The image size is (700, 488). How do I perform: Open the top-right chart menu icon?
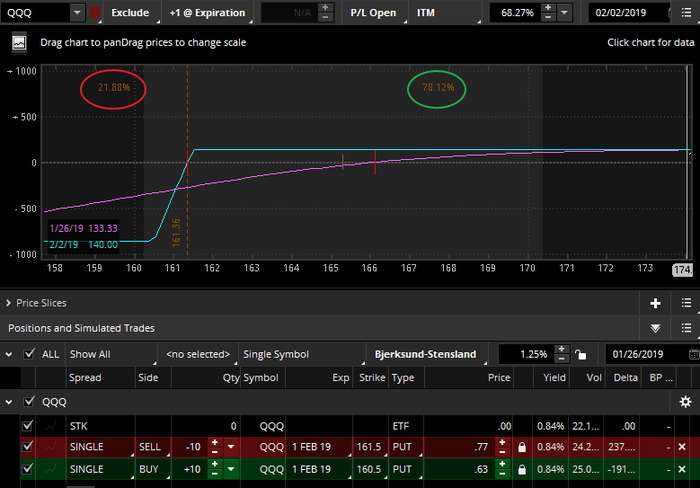coord(687,13)
